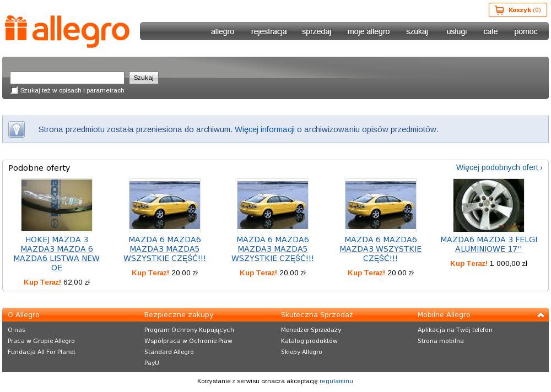Open Menedżer Sprzedaży footer link
Screen dimensions: 551x392
(311, 330)
